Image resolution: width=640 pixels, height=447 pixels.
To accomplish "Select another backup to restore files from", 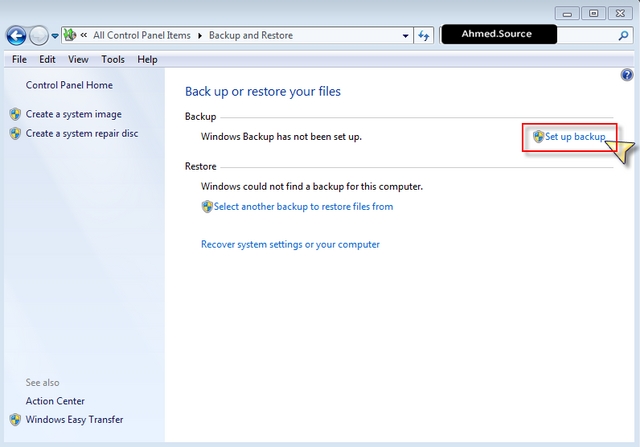I will [303, 207].
